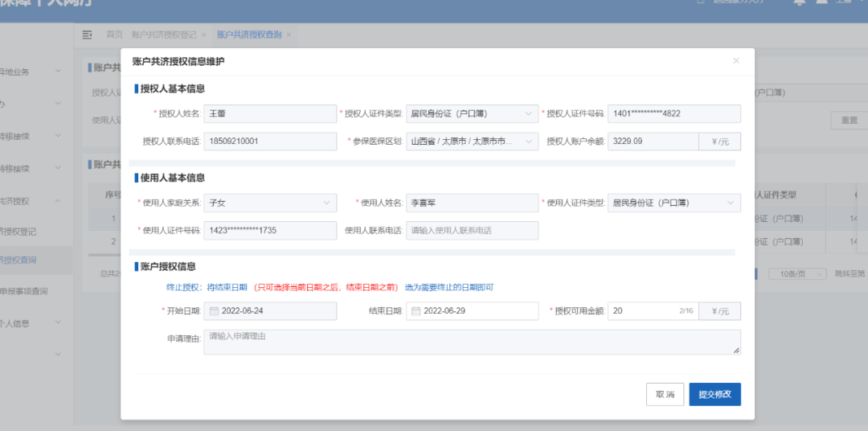Close the 账户共济授权登记 tab using its X
Viewport: 868px width, 431px height.
click(204, 35)
